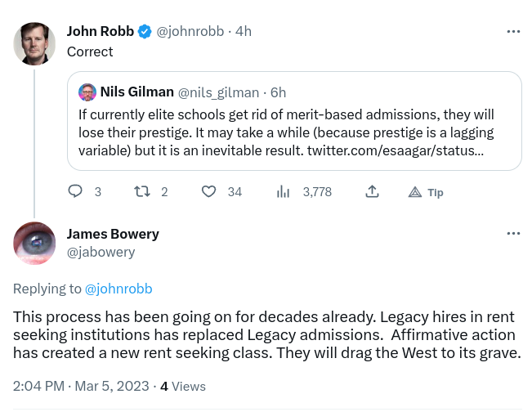Screen dimensions: 532x412
Task: Retweet John Robb's tweet
Action: pos(141,191)
